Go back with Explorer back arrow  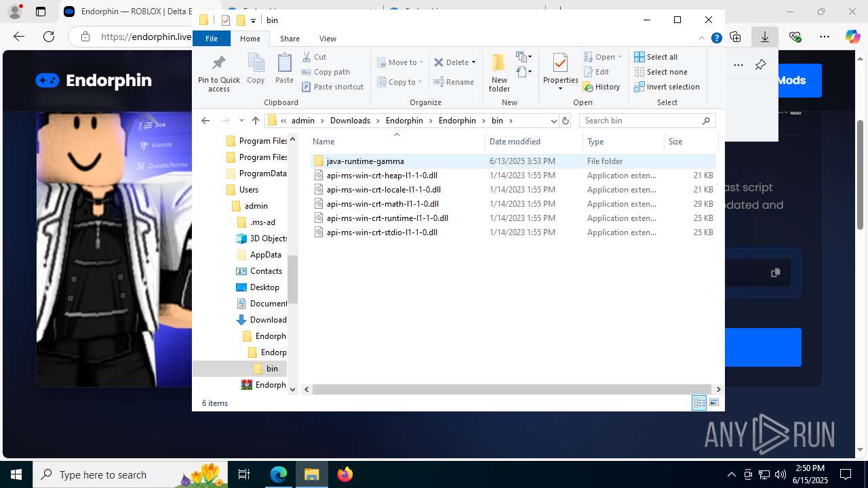coord(205,121)
